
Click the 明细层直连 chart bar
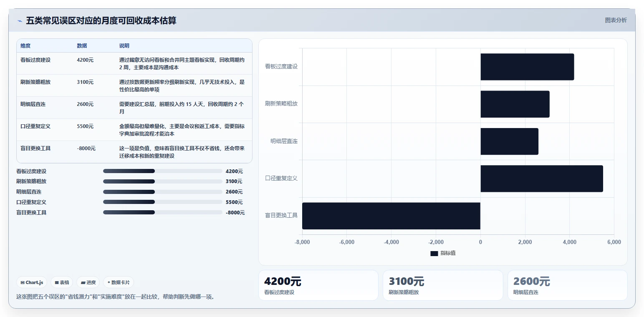[509, 141]
